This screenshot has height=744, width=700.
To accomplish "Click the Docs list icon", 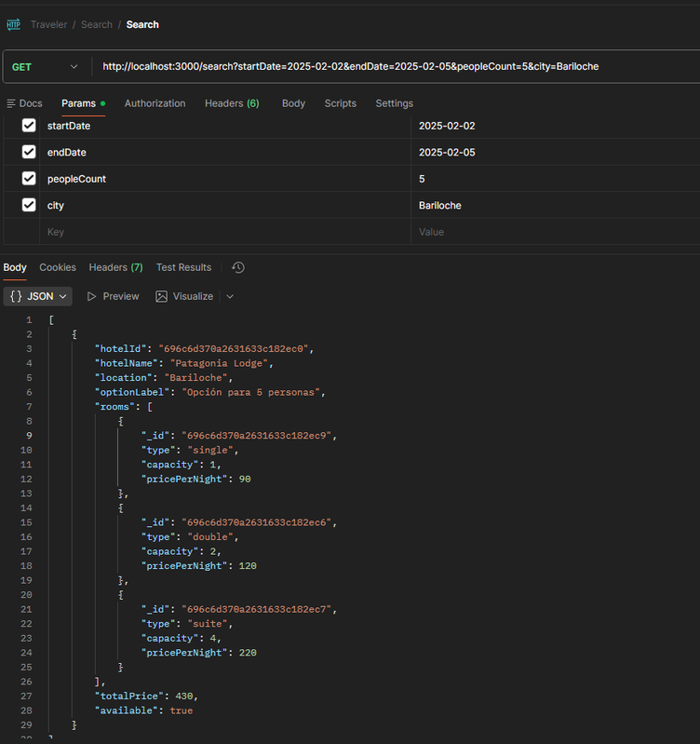I will (11, 103).
